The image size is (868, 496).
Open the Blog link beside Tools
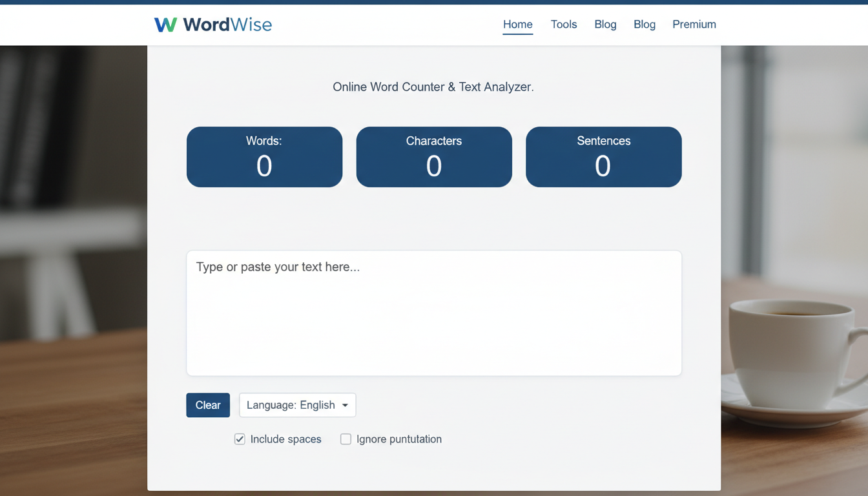(x=605, y=25)
